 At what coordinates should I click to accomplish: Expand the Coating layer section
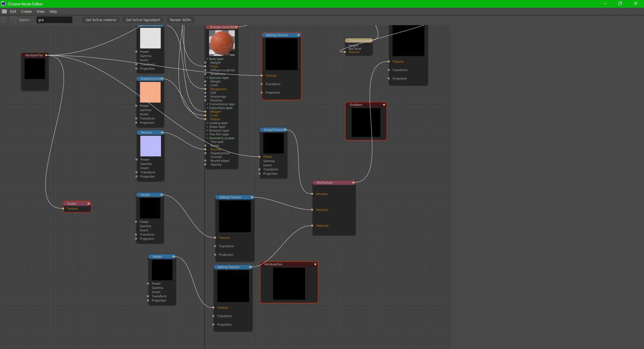click(x=207, y=123)
